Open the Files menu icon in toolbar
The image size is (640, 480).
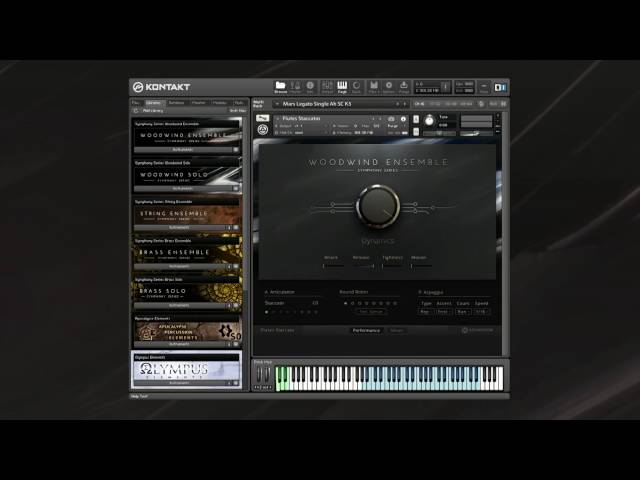(373, 87)
